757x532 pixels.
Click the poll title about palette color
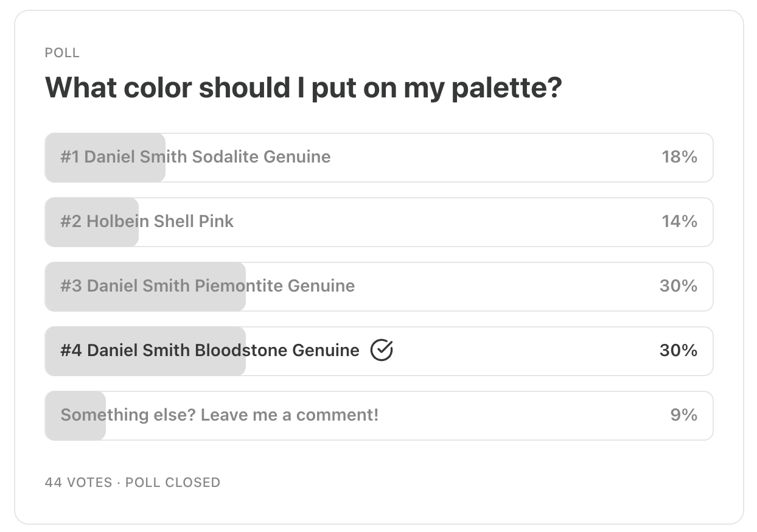pyautogui.click(x=303, y=88)
